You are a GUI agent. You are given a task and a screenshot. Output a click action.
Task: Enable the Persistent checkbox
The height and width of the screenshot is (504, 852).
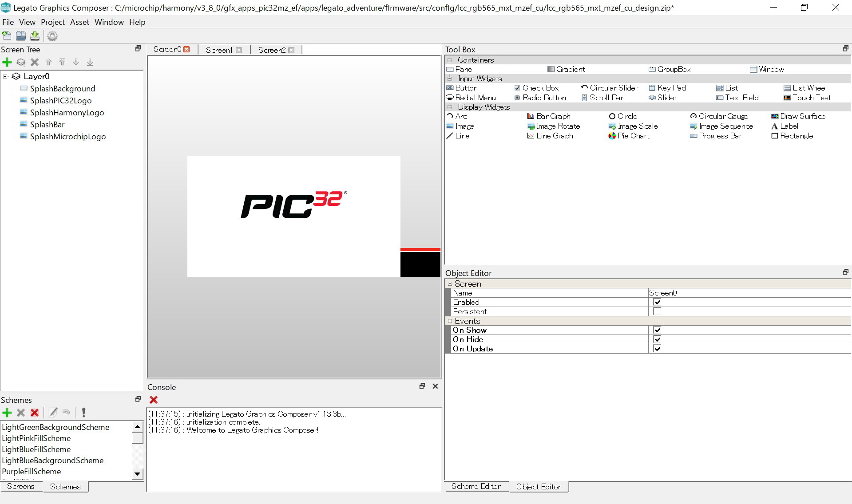coord(657,311)
